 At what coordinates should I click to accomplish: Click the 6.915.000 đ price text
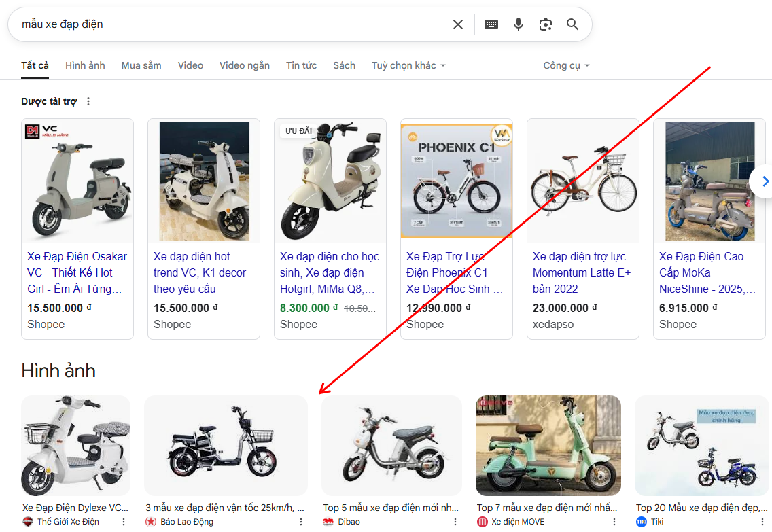pos(688,308)
